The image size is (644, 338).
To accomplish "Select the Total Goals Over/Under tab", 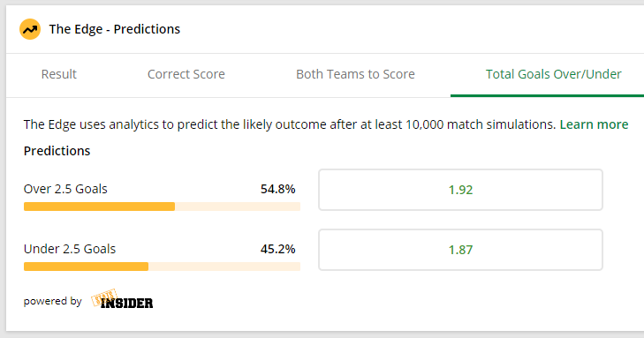I will point(553,74).
